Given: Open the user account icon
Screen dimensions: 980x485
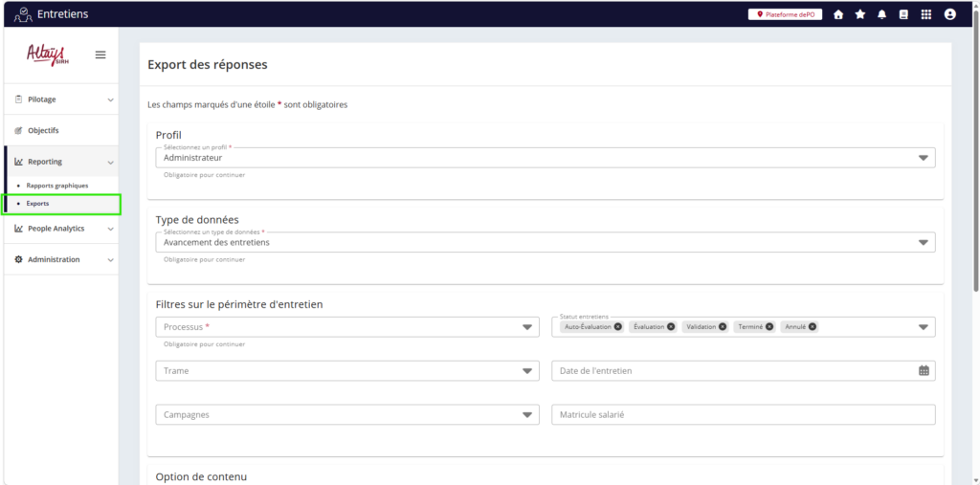Looking at the screenshot, I should point(949,14).
